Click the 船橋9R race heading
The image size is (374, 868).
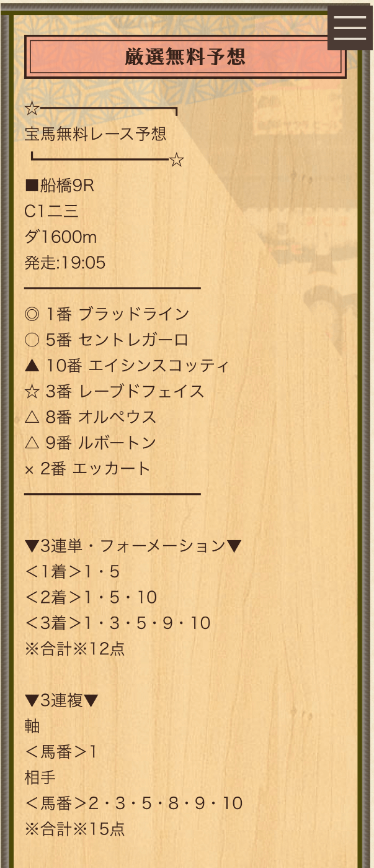click(x=60, y=186)
